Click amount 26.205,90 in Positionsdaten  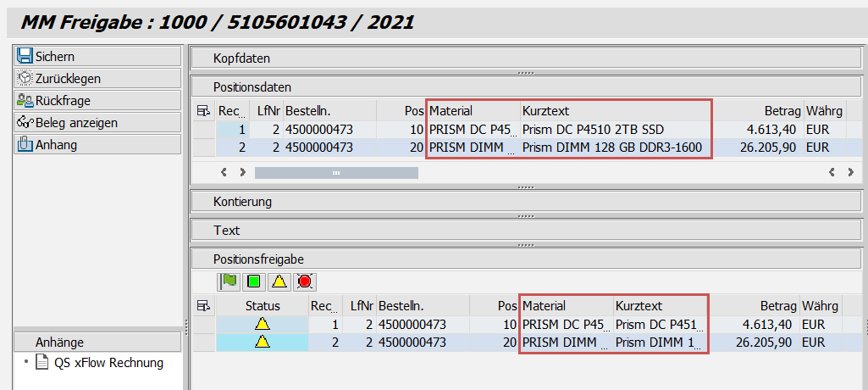(x=757, y=148)
